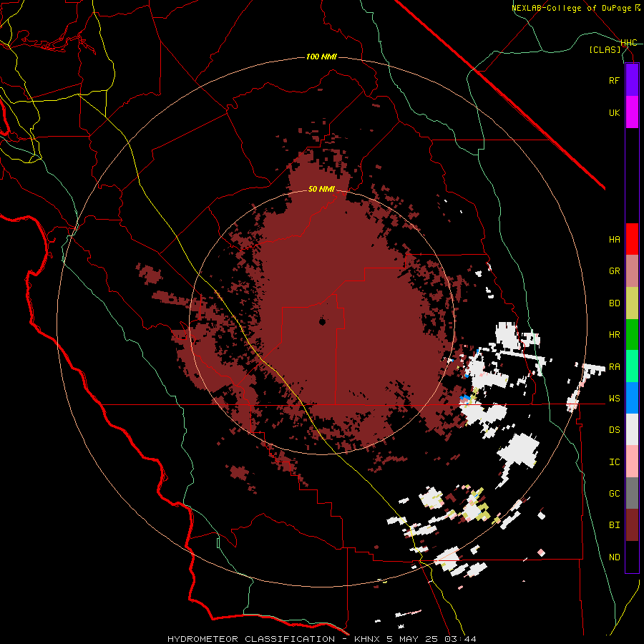Click the [CLAS] units label
The width and height of the screenshot is (644, 644).
click(x=605, y=49)
